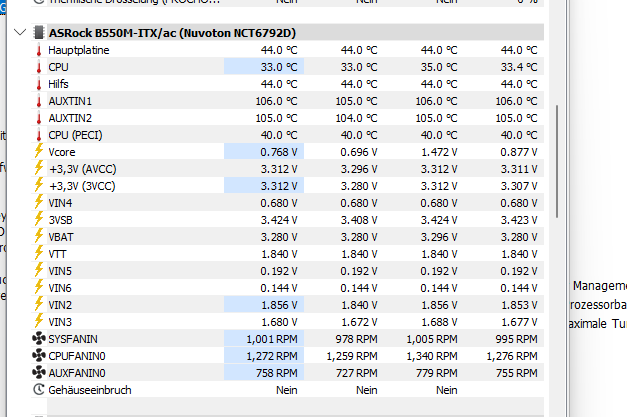
Task: Select the VIN2 voltage bolt icon
Action: point(39,304)
